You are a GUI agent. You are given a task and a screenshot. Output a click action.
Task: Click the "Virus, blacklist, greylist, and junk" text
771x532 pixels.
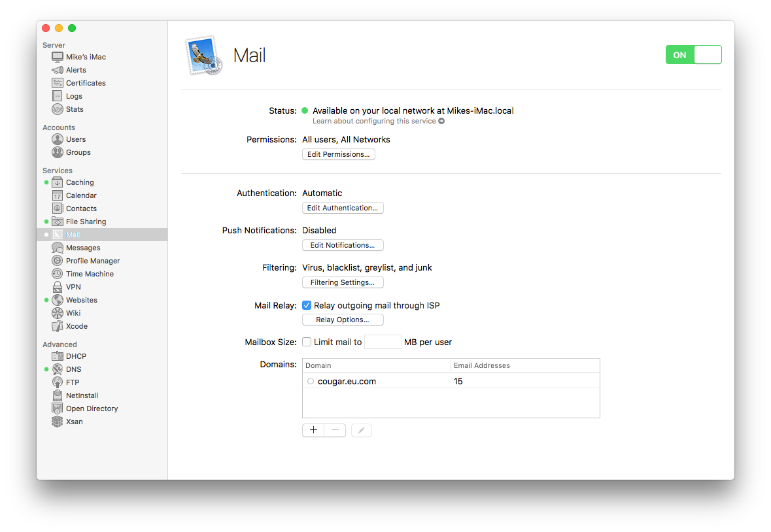tap(368, 268)
